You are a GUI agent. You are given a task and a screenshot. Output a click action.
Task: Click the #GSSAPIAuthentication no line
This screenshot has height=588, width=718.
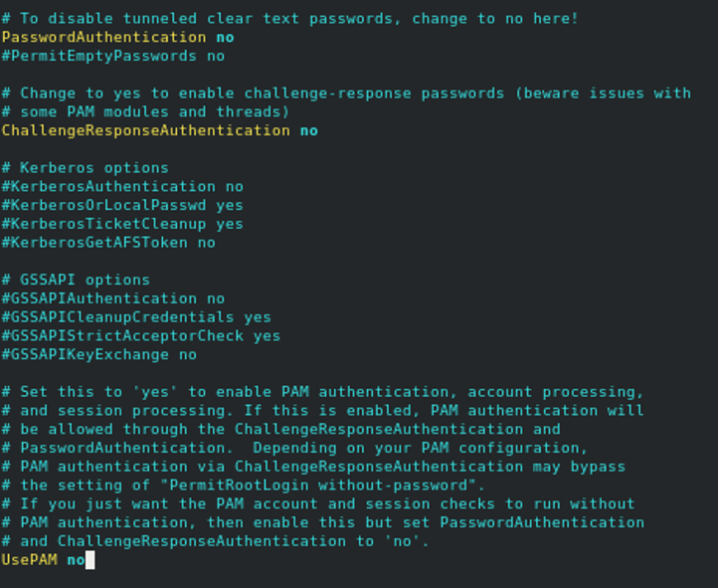pyautogui.click(x=113, y=298)
